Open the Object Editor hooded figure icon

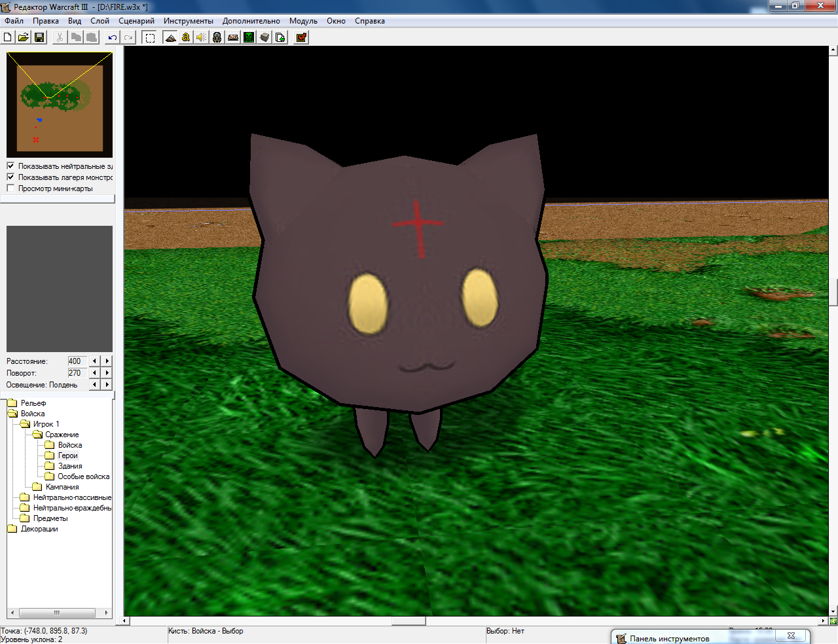click(x=217, y=37)
